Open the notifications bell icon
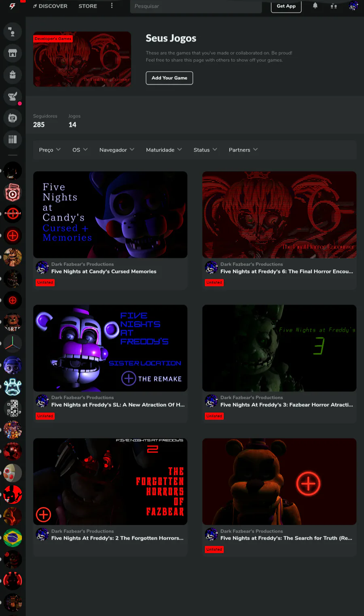 [x=315, y=6]
